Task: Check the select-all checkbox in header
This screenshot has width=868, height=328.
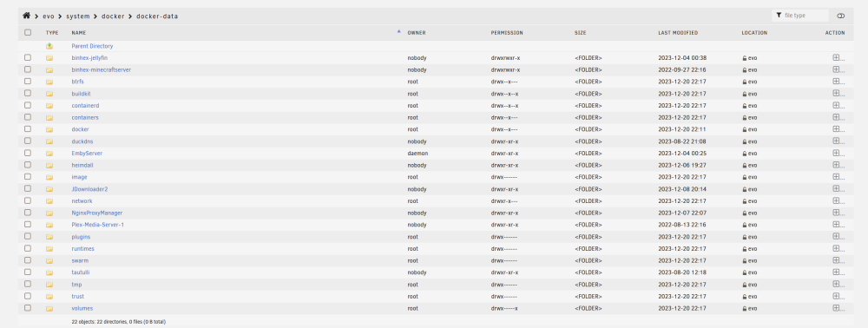Action: click(x=28, y=33)
